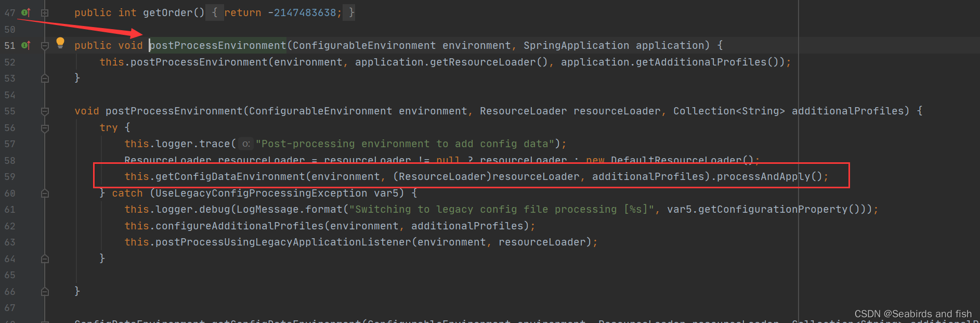Screen dimensions: 980x323
Task: Click the yellow light bulb quick-fix icon
Action: [x=60, y=43]
